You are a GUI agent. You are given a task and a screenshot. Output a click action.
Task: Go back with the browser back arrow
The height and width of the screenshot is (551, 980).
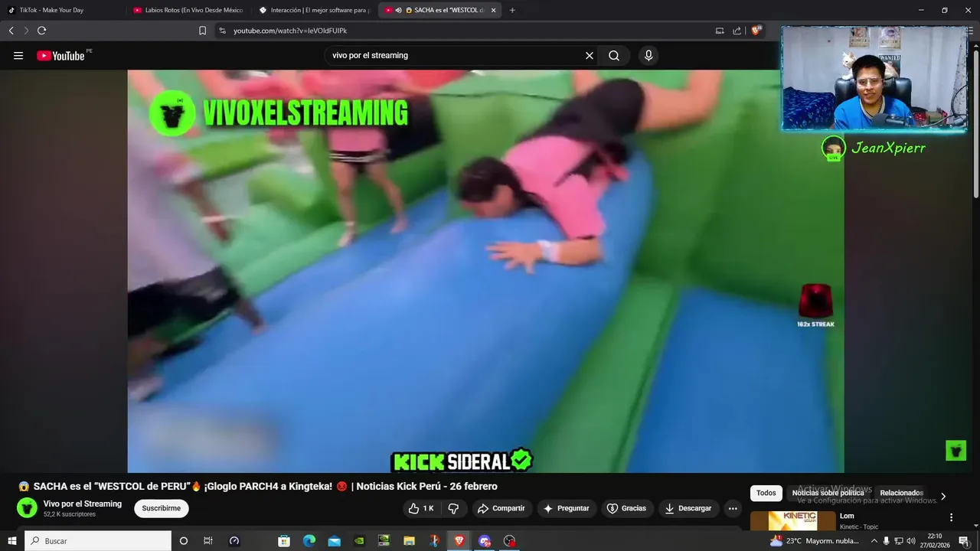[x=11, y=31]
